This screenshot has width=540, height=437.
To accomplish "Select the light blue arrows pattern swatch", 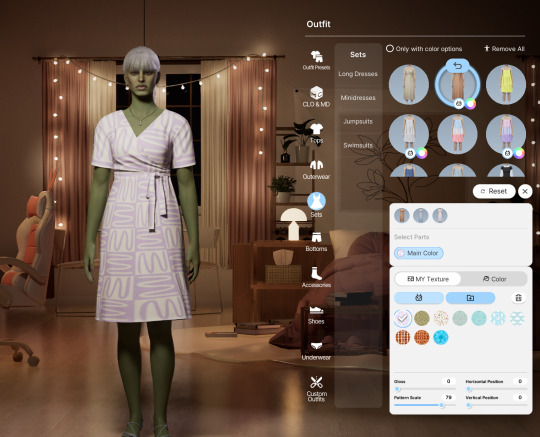I will click(x=498, y=319).
